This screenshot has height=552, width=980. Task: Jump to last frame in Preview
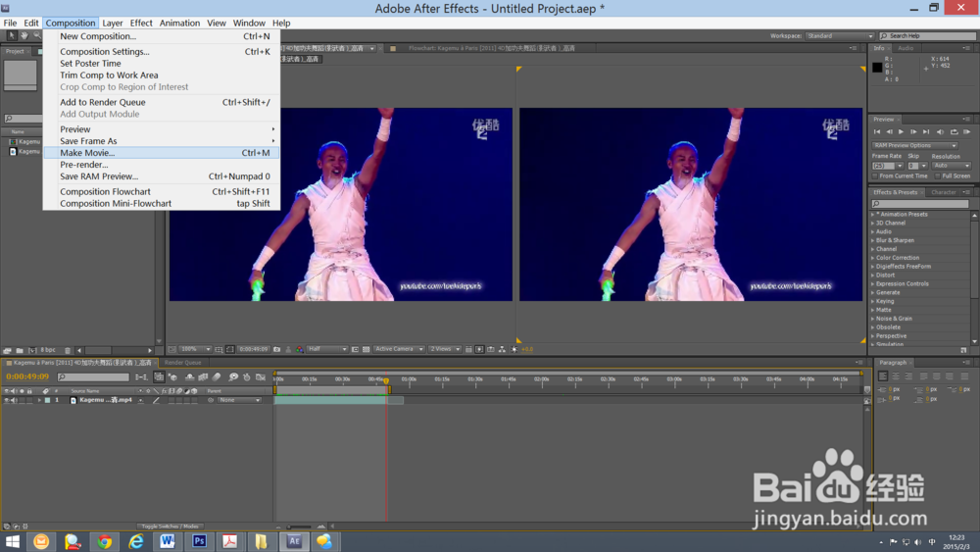(926, 132)
